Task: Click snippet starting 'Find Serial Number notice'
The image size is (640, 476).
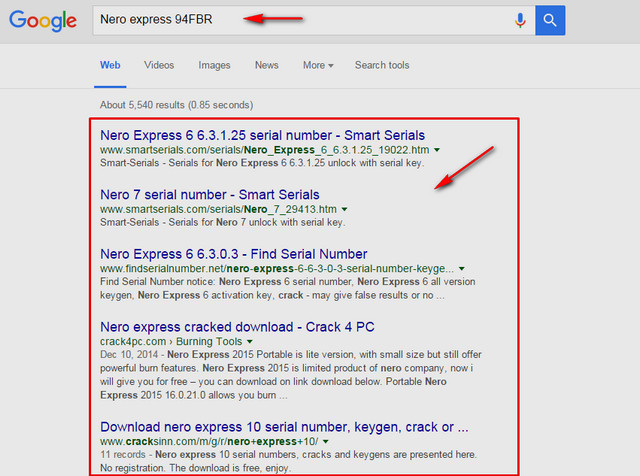Action: pyautogui.click(x=288, y=288)
